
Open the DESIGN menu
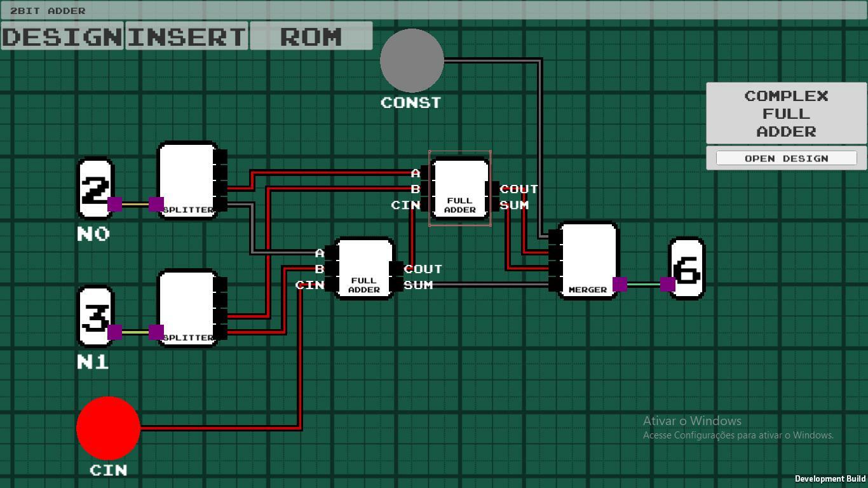pos(62,36)
